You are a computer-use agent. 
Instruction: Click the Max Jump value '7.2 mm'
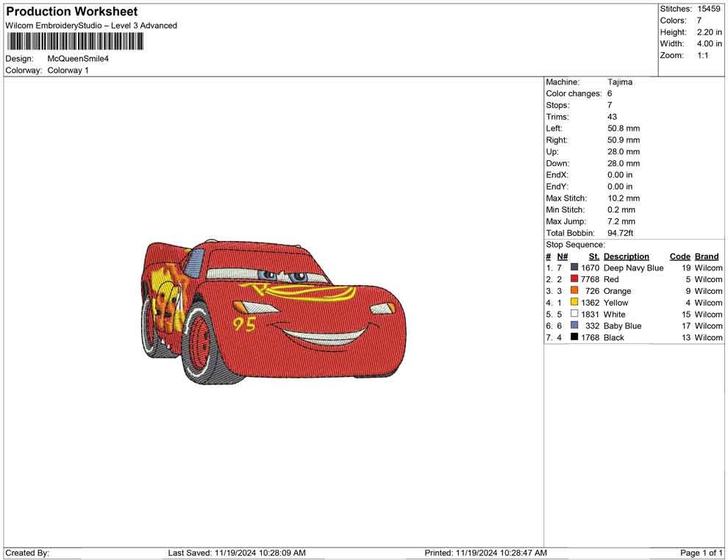[621, 221]
